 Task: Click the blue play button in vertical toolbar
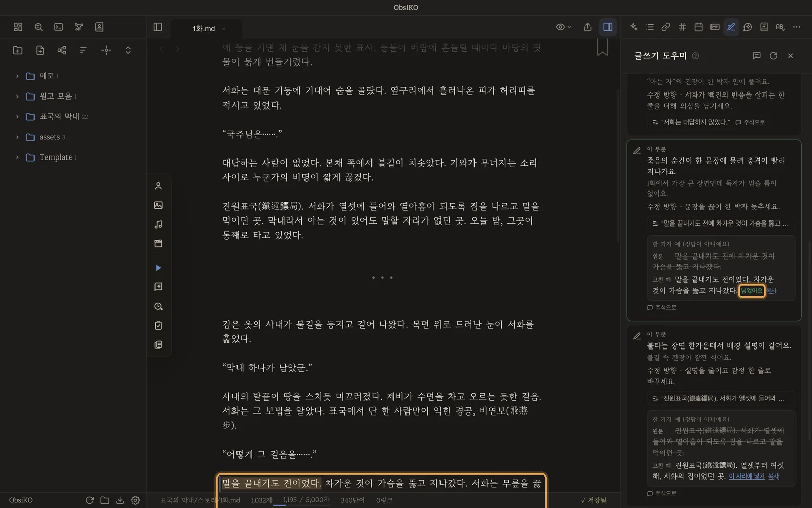[x=158, y=268]
